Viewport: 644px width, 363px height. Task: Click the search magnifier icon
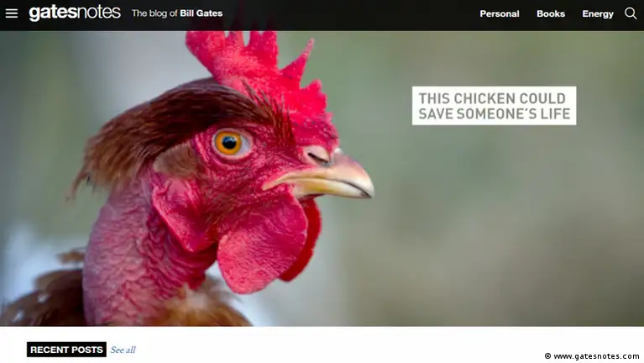631,13
